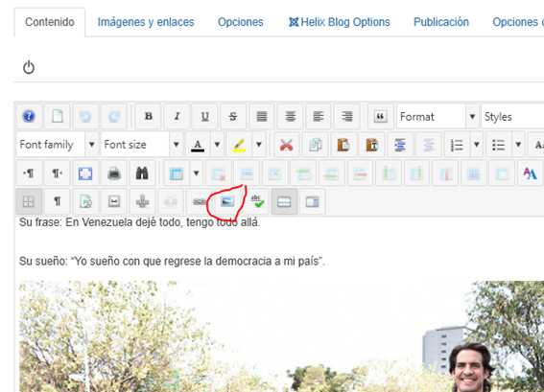544x392 pixels.
Task: Toggle Italic formatting
Action: (x=177, y=116)
